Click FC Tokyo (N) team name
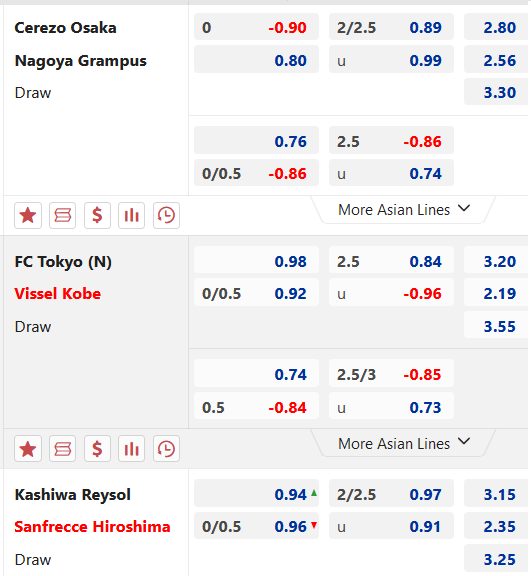This screenshot has height=576, width=531. 63,262
